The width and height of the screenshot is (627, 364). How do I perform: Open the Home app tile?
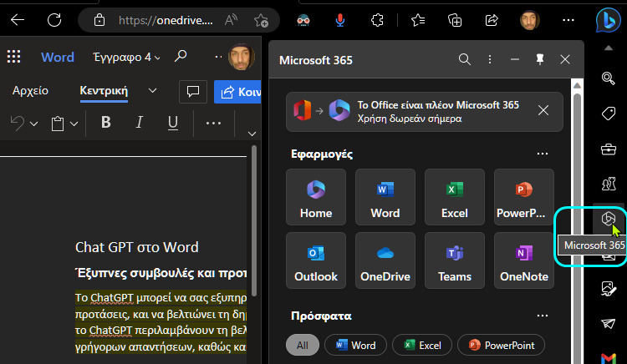click(x=316, y=197)
